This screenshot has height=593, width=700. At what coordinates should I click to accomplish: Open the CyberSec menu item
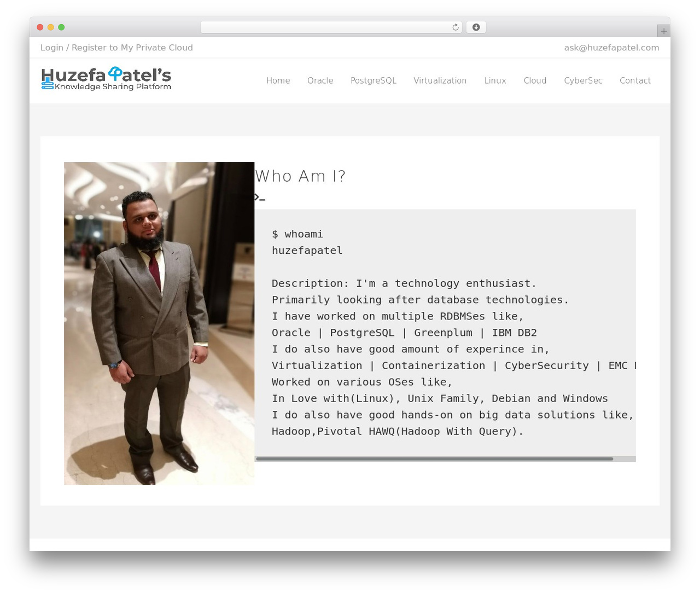pyautogui.click(x=583, y=80)
